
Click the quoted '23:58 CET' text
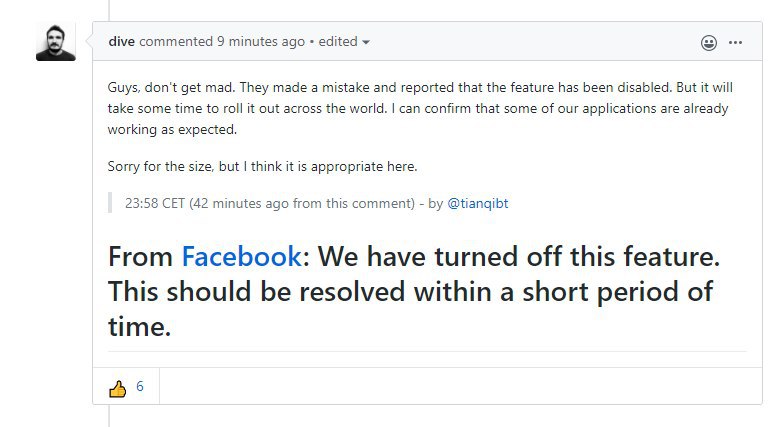point(152,203)
